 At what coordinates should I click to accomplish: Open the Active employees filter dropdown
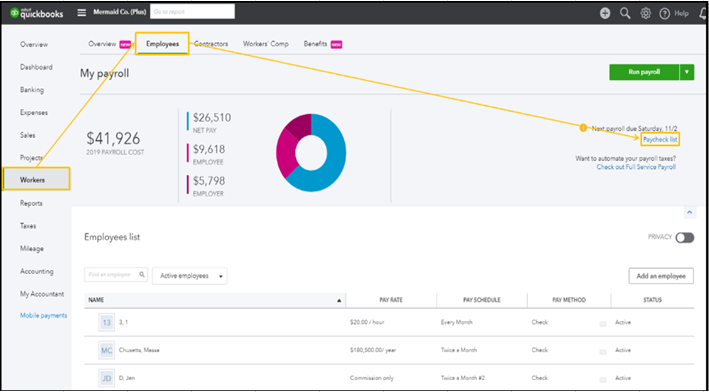tap(190, 276)
